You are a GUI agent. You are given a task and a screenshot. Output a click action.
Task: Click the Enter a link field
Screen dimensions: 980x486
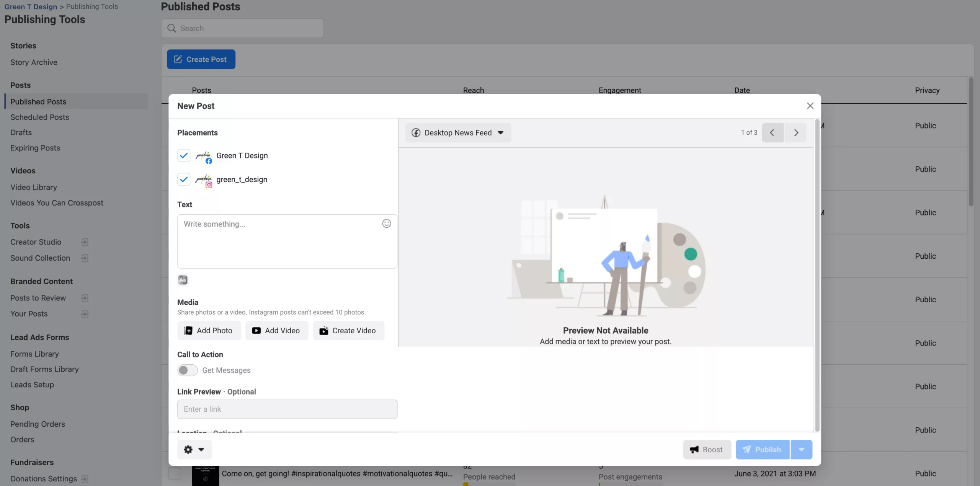point(287,409)
